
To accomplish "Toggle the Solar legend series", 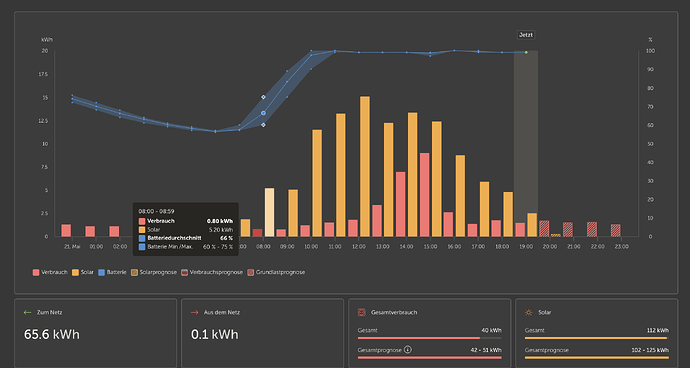I will point(83,272).
